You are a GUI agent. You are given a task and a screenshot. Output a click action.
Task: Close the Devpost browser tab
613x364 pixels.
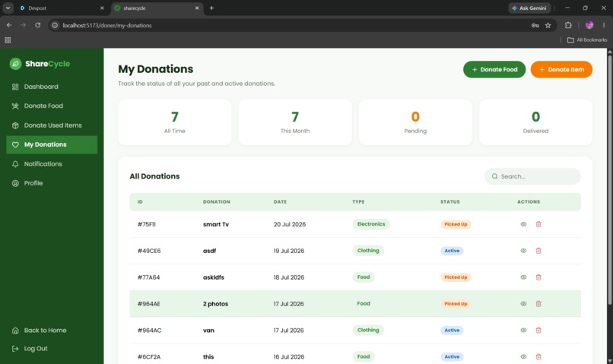point(102,8)
